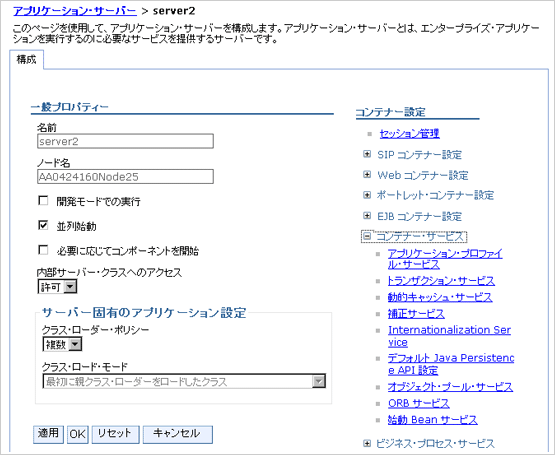Click the 適用 button
555x455 pixels.
click(48, 434)
